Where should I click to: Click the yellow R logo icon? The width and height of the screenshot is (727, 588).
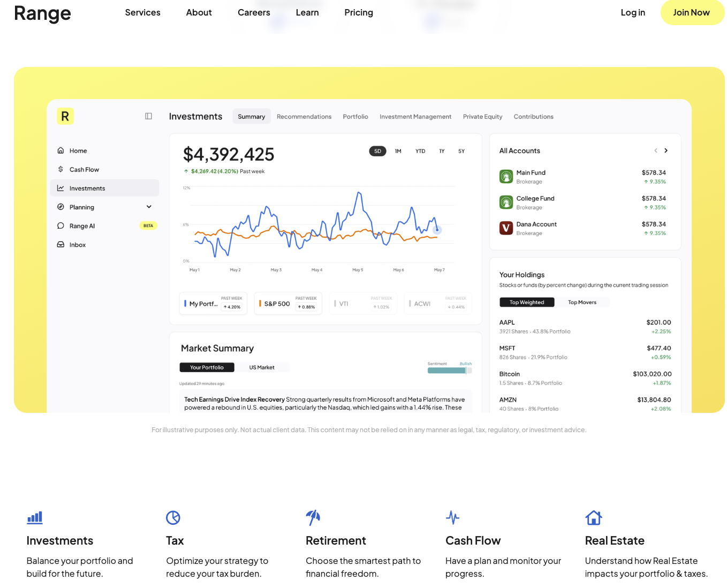click(65, 116)
